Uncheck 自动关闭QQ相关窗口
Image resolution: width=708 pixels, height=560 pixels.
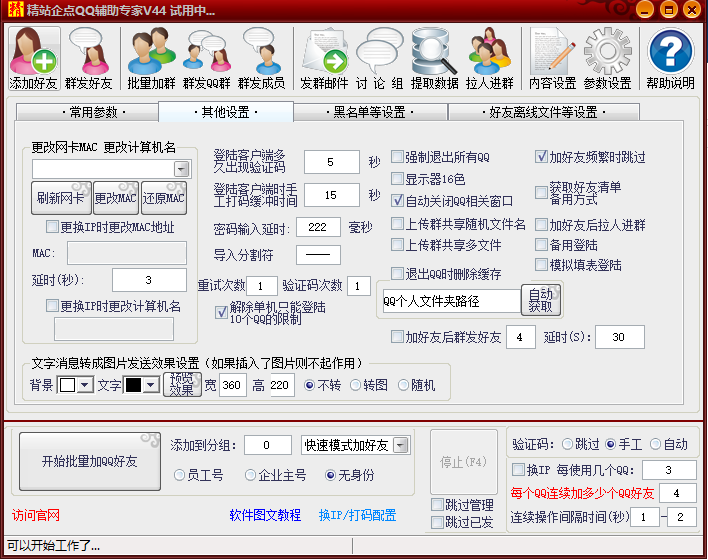tap(397, 201)
